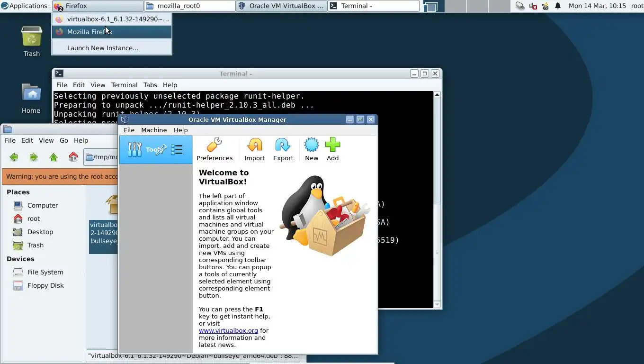Open the Terminal Help menu
This screenshot has height=364, width=644.
click(170, 85)
